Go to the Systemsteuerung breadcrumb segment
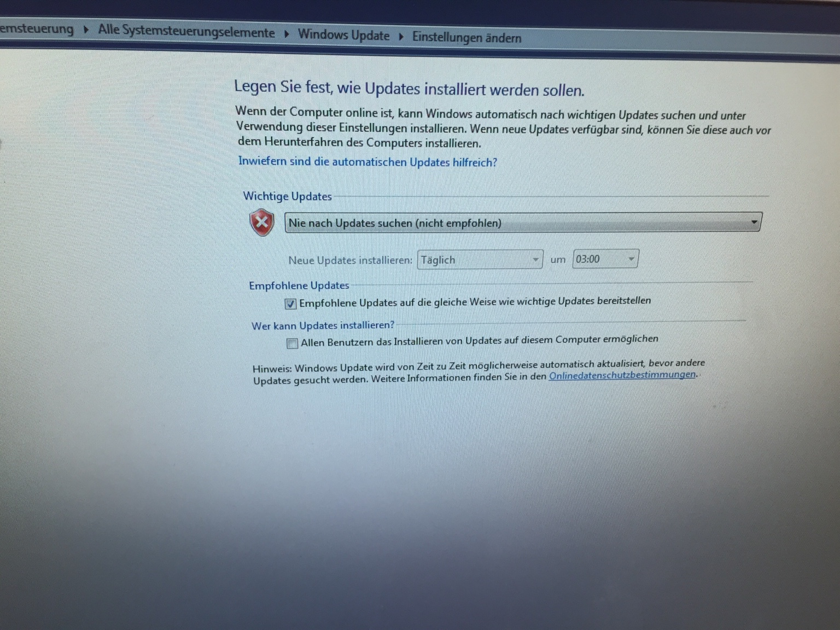Viewport: 840px width, 630px height. point(37,28)
